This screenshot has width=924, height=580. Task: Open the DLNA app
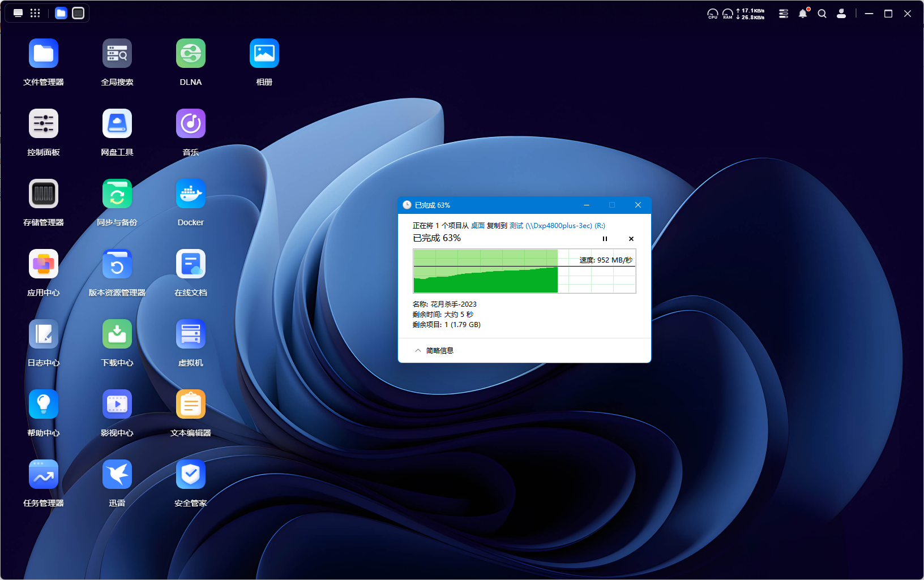point(191,53)
